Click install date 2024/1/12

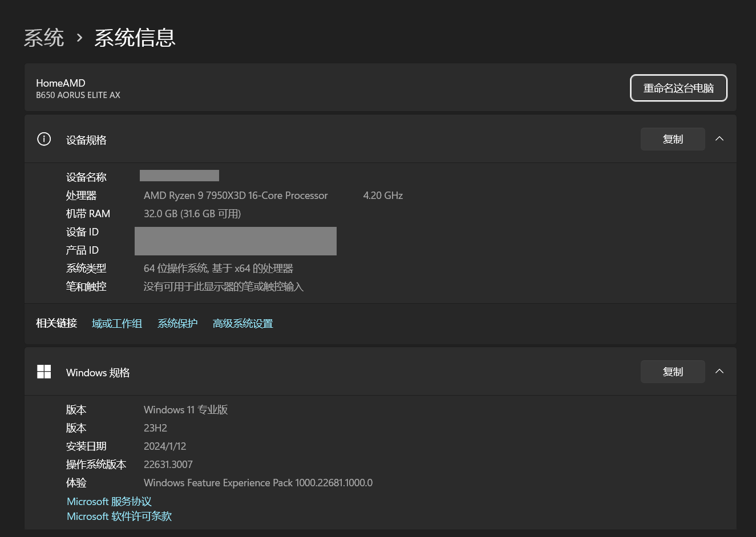tap(165, 446)
